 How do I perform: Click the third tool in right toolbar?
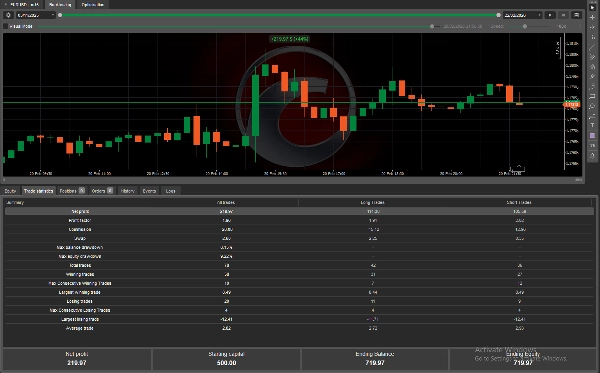coord(592,27)
